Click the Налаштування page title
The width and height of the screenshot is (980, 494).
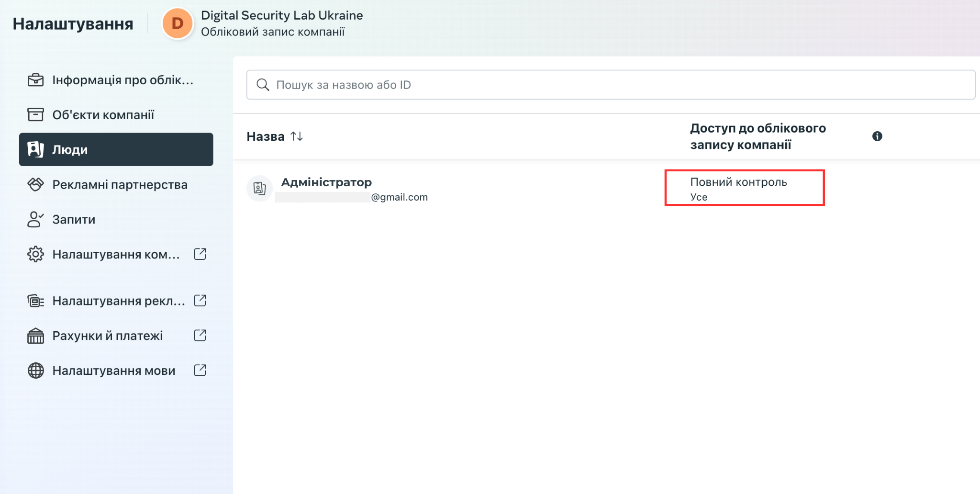tap(73, 23)
